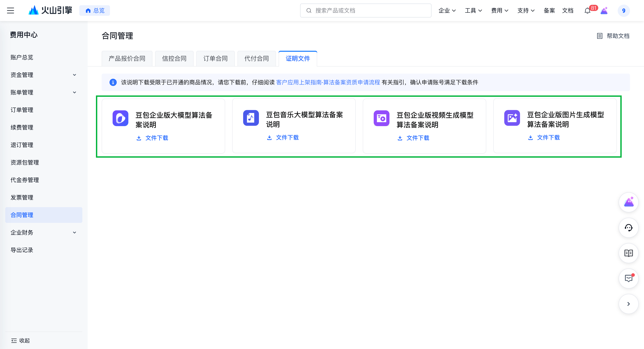The image size is (644, 349).
Task: Click the 豆包音乐大模型 music card icon
Action: coord(251,118)
